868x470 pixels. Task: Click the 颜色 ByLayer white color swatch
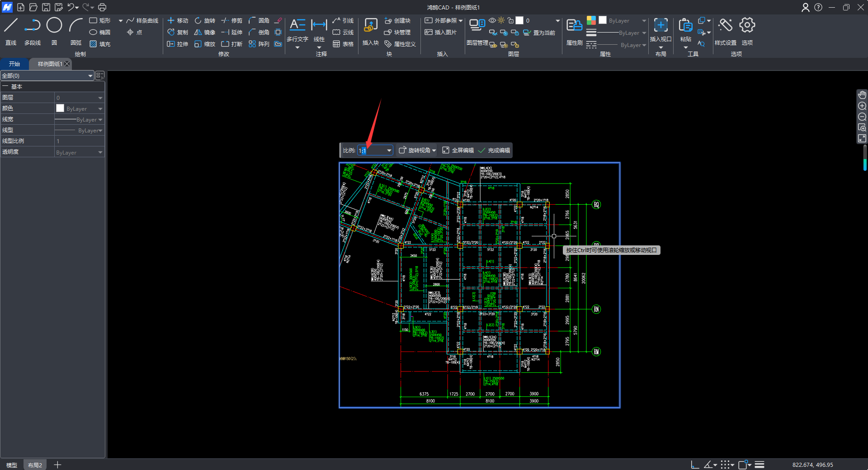coord(60,108)
